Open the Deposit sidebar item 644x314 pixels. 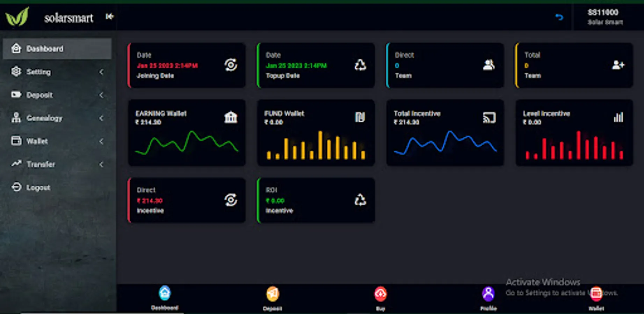point(57,95)
